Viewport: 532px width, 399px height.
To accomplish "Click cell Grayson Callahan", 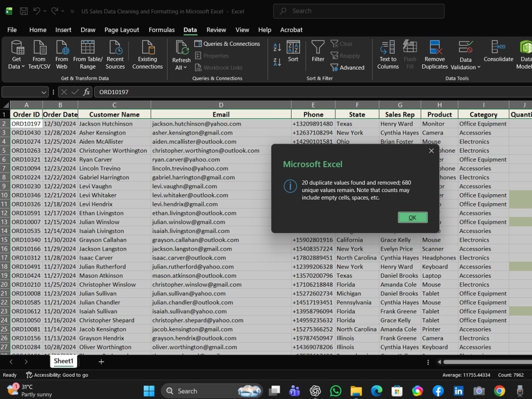I will pyautogui.click(x=114, y=240).
